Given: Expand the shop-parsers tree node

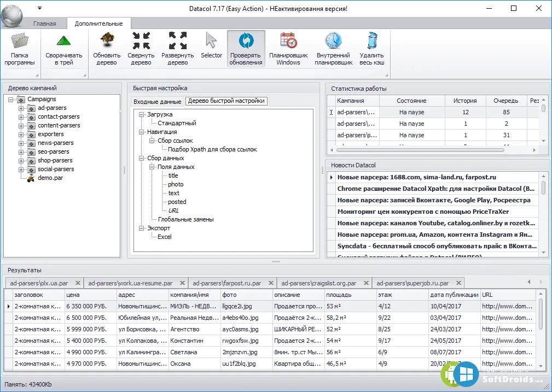Looking at the screenshot, I should click(21, 161).
